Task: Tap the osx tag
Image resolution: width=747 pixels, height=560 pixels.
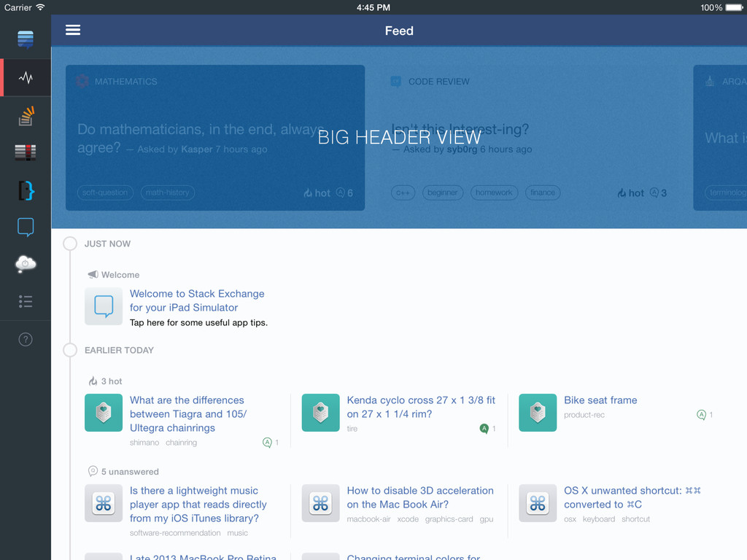Action: (570, 519)
